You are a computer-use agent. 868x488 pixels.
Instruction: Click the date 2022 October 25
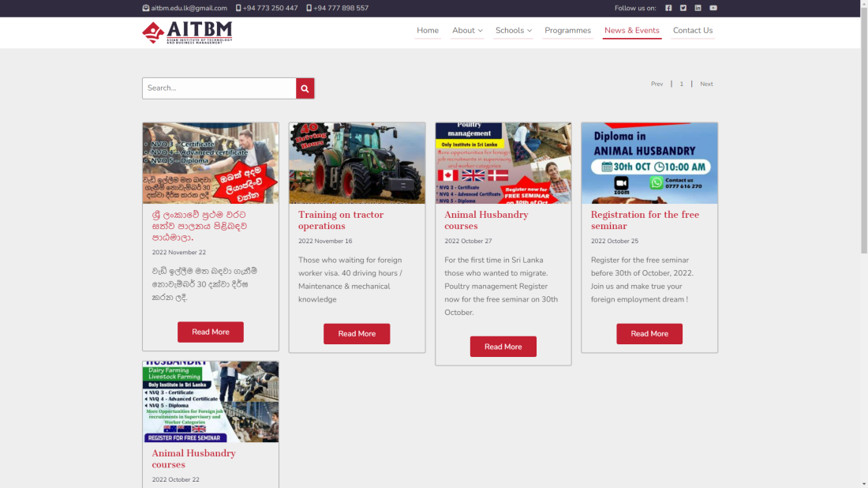[x=615, y=241]
